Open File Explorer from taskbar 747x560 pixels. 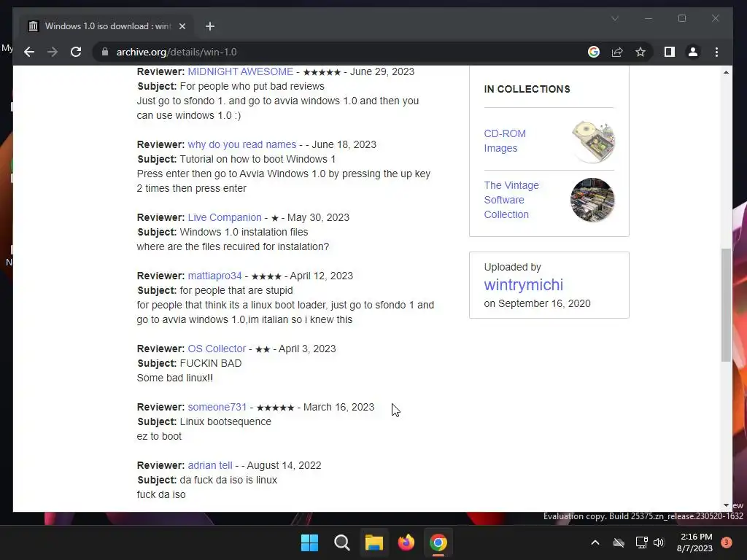(x=374, y=542)
